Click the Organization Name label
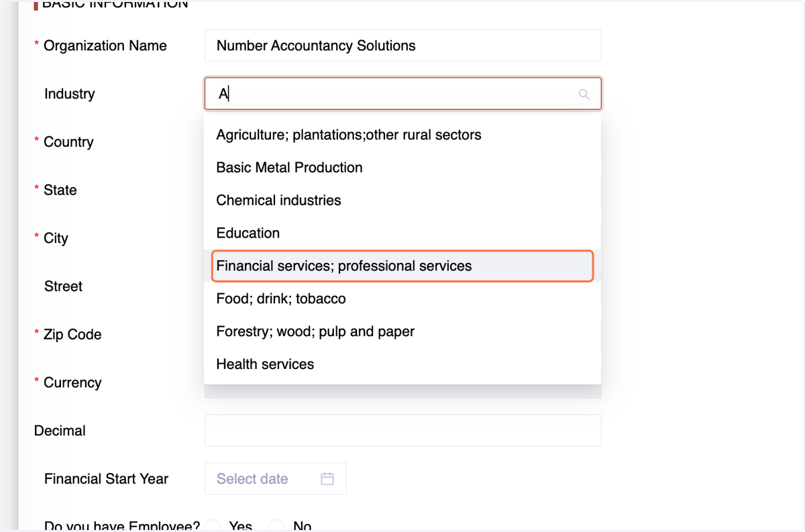Screen dimensions: 805x532 (x=105, y=46)
